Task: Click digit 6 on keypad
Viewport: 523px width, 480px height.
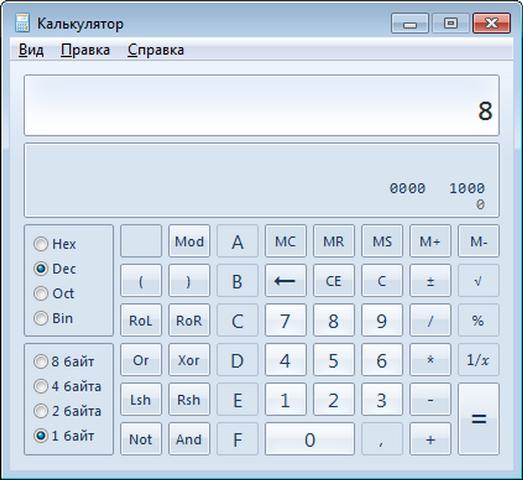Action: click(x=382, y=360)
